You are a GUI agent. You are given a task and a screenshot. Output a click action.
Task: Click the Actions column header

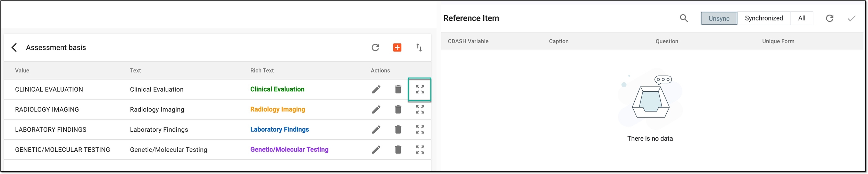point(380,71)
